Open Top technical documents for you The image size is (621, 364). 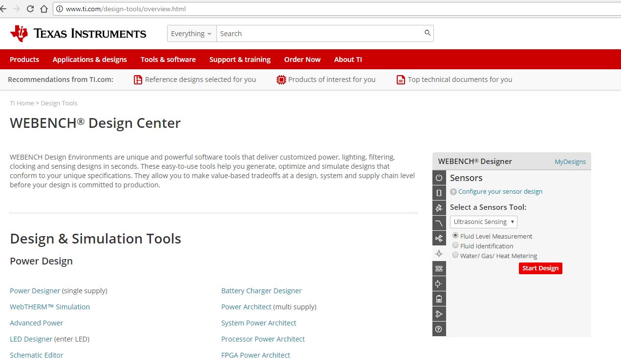460,80
